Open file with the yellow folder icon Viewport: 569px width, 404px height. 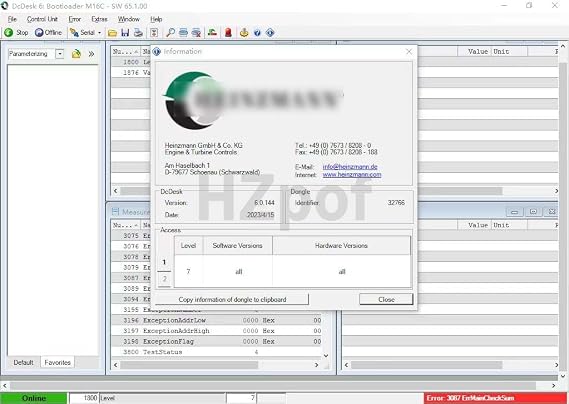pyautogui.click(x=112, y=33)
